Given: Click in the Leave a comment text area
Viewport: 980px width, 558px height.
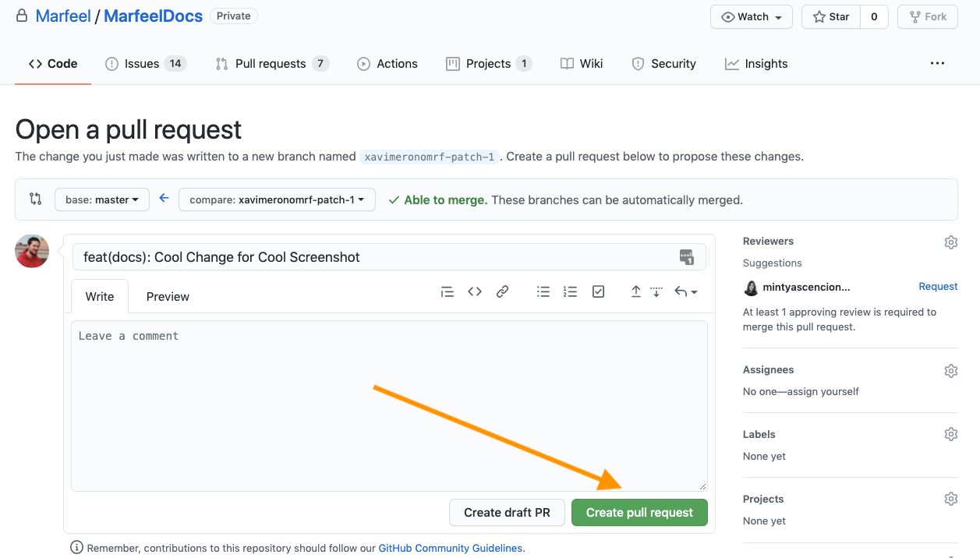Looking at the screenshot, I should click(x=389, y=406).
